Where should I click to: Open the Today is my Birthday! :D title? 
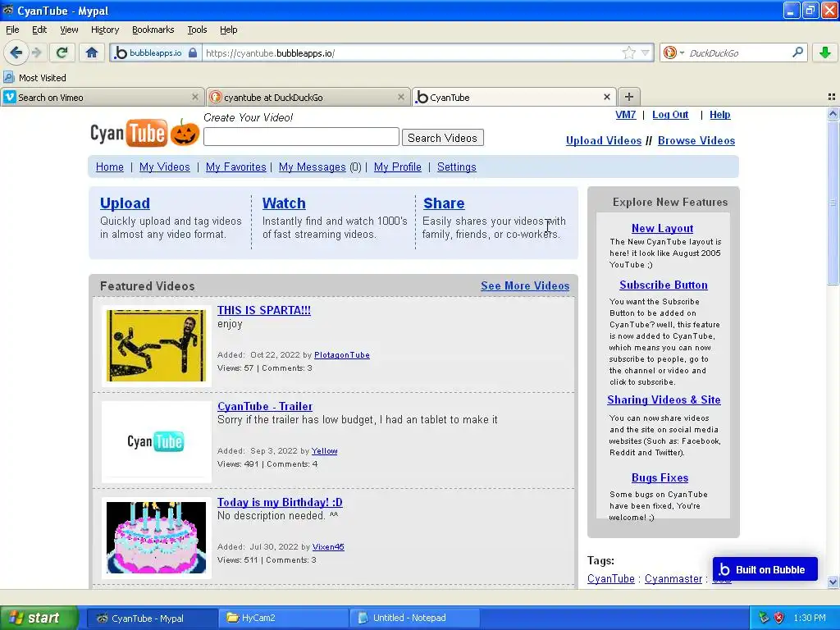click(280, 502)
